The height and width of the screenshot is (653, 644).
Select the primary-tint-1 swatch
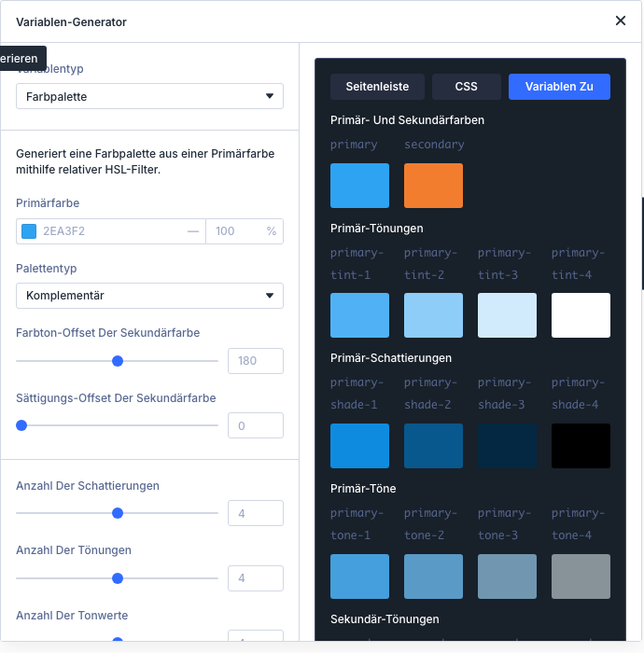pyautogui.click(x=359, y=315)
